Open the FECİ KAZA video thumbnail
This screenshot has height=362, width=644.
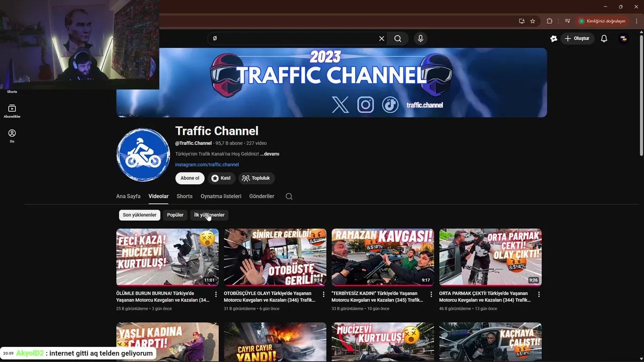coord(168,257)
